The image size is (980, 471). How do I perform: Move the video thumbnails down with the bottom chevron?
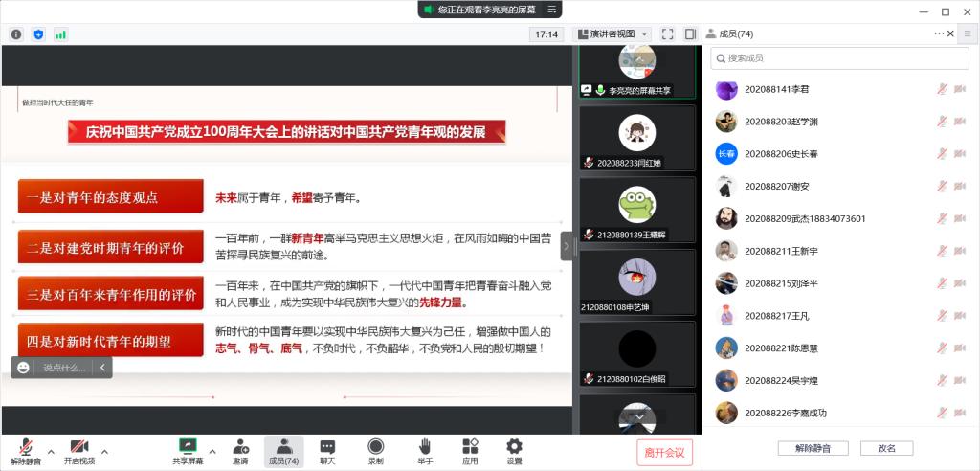point(638,416)
